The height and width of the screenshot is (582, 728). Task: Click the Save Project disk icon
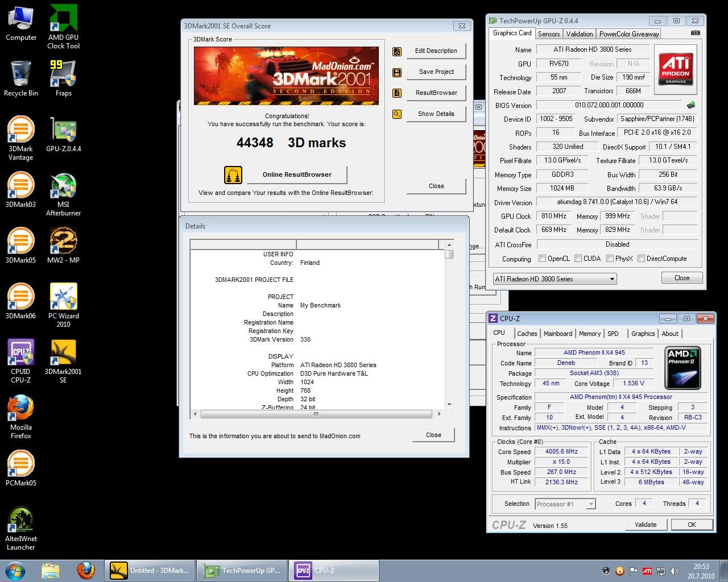(x=397, y=72)
